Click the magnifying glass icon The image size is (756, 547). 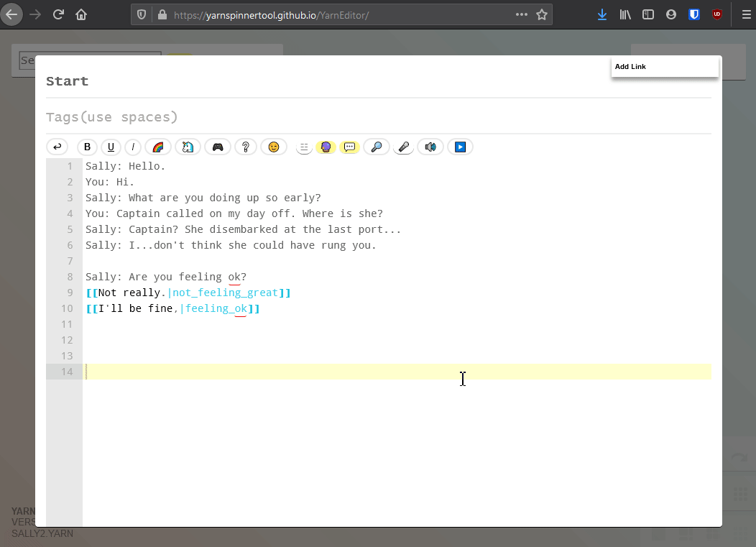pyautogui.click(x=376, y=147)
